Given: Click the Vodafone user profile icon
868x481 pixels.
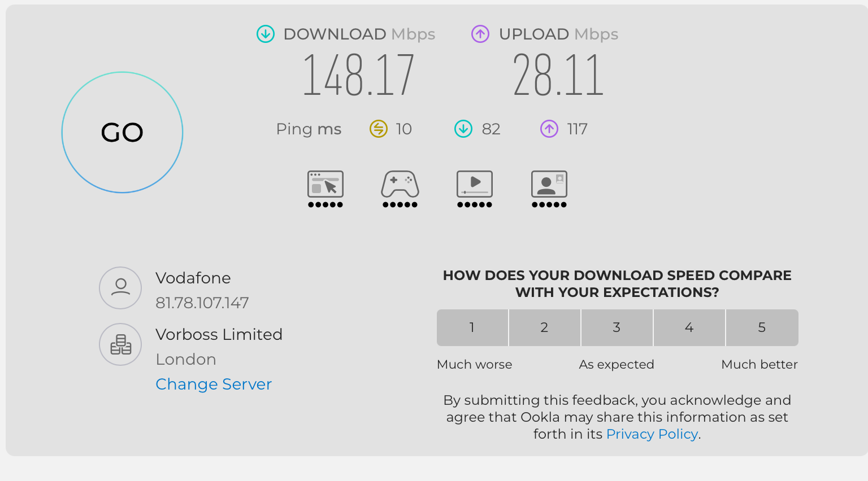Looking at the screenshot, I should (x=120, y=288).
